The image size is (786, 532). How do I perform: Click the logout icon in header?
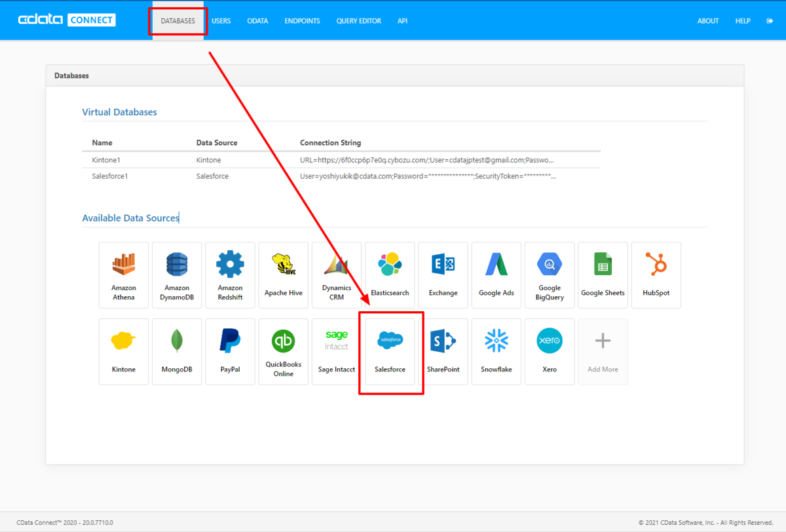(x=769, y=21)
